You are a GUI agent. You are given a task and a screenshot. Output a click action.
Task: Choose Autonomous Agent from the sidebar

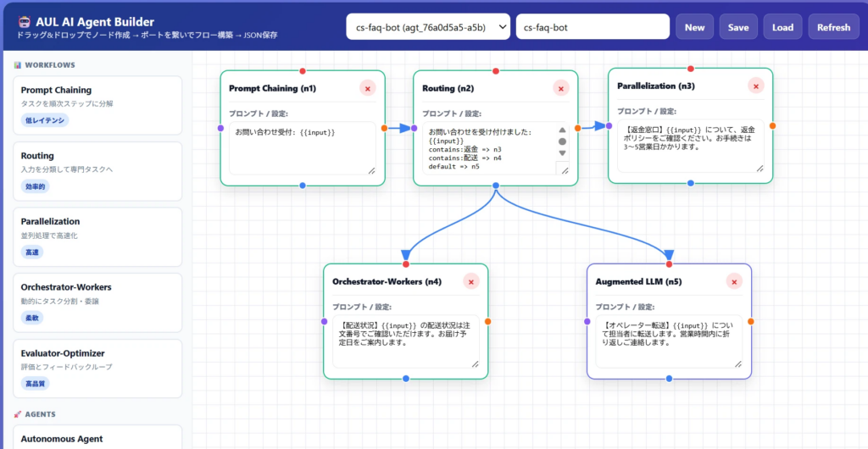coord(98,438)
